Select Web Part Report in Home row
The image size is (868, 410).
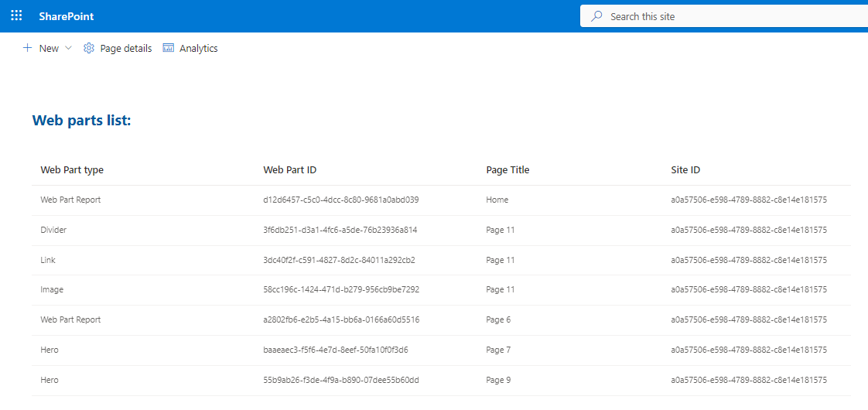click(71, 200)
